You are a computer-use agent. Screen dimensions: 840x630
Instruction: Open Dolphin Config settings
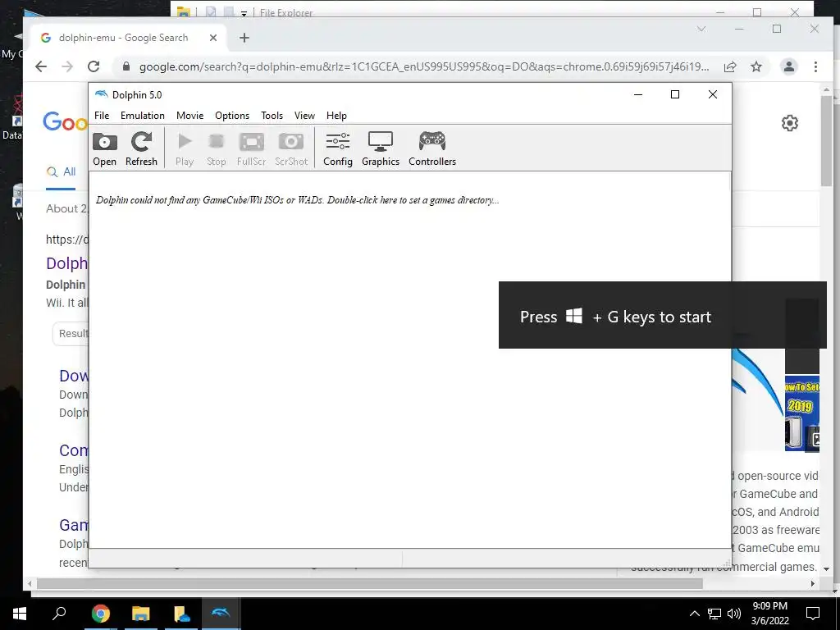point(337,148)
